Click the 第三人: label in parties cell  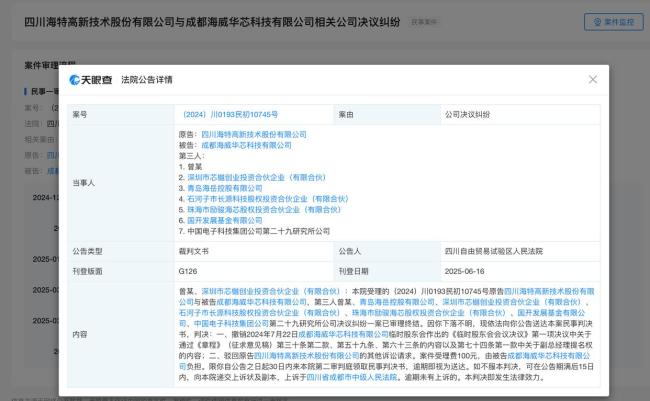coord(192,156)
